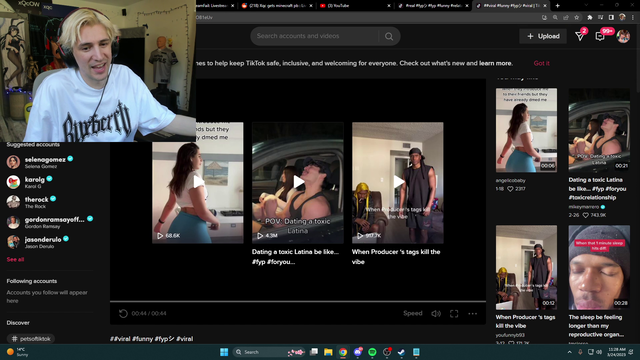Image resolution: width=640 pixels, height=360 pixels.
Task: Show hidden system tray icons chevron
Action: (569, 352)
